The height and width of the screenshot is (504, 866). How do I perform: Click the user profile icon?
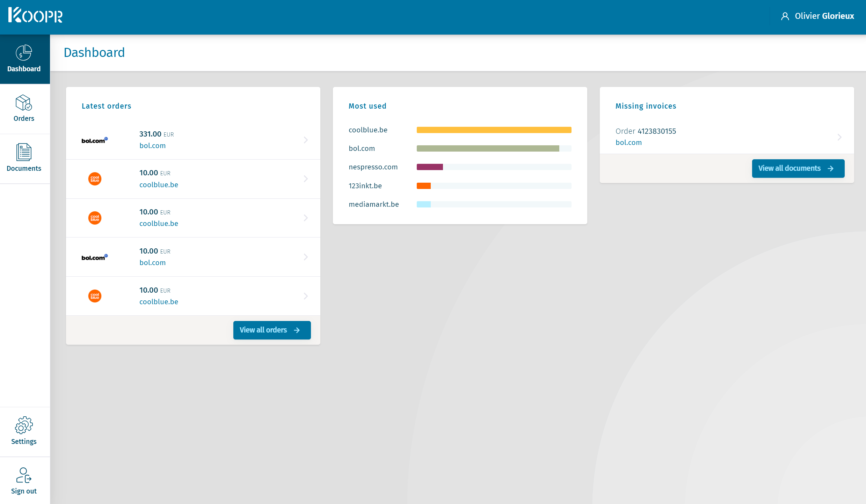(x=785, y=16)
